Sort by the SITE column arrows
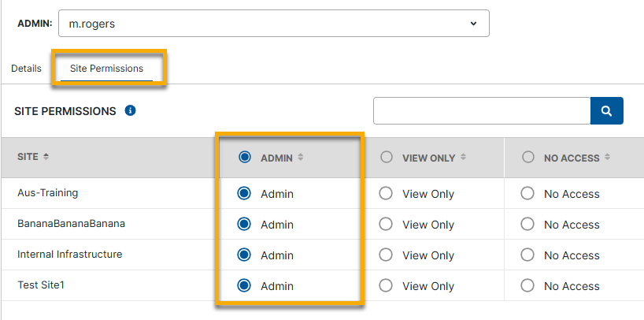 [x=46, y=157]
